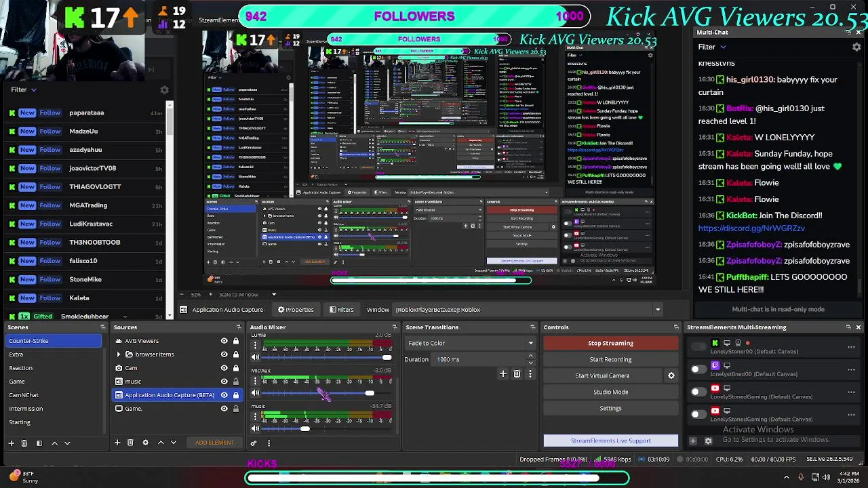Hide the browser items group
Image resolution: width=868 pixels, height=488 pixels.
click(x=224, y=354)
